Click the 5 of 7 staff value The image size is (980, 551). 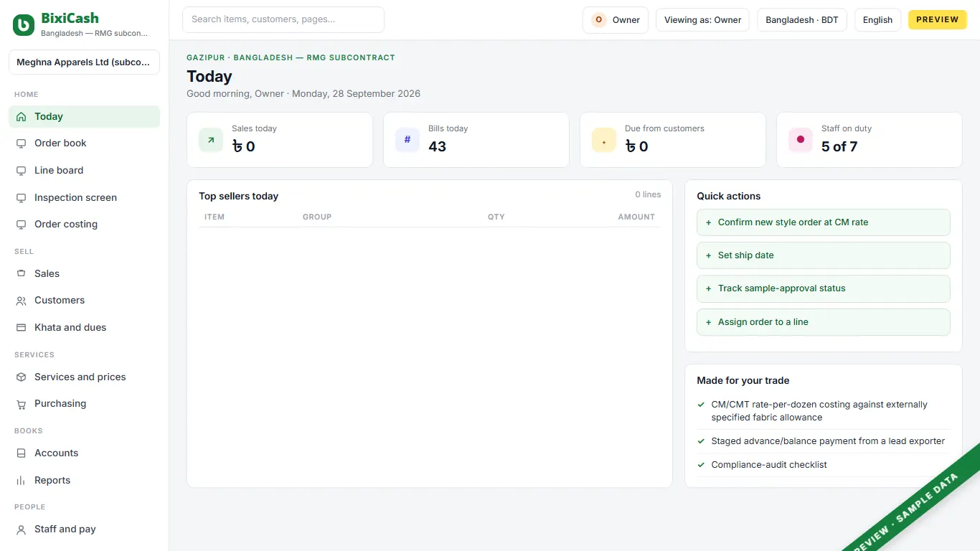[x=839, y=147]
